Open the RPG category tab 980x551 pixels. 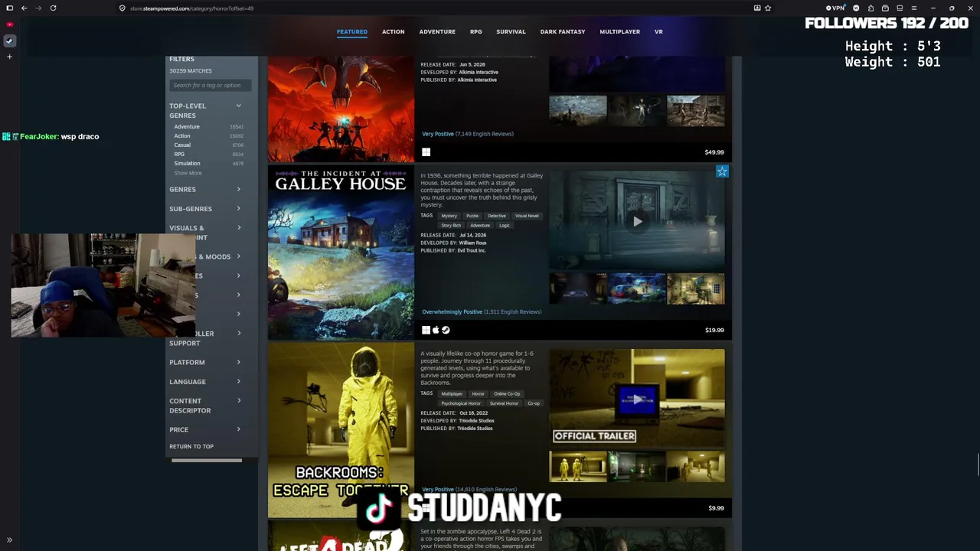(476, 31)
